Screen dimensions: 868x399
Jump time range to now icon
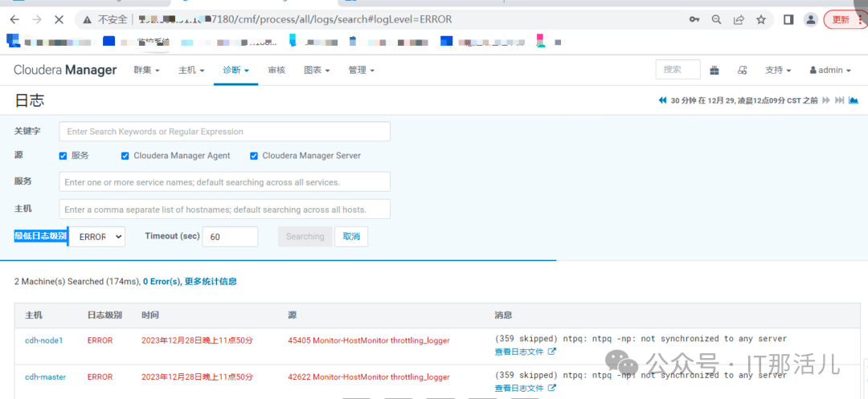click(x=840, y=100)
